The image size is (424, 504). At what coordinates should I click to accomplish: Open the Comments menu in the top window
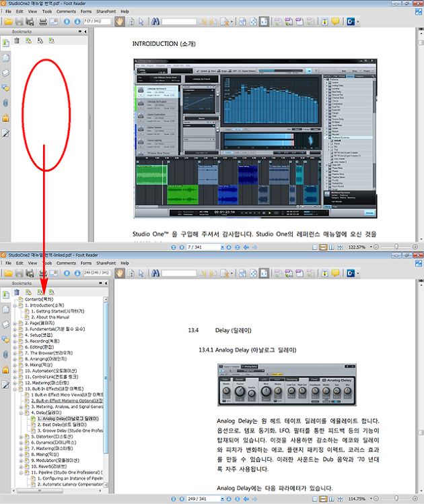point(66,11)
